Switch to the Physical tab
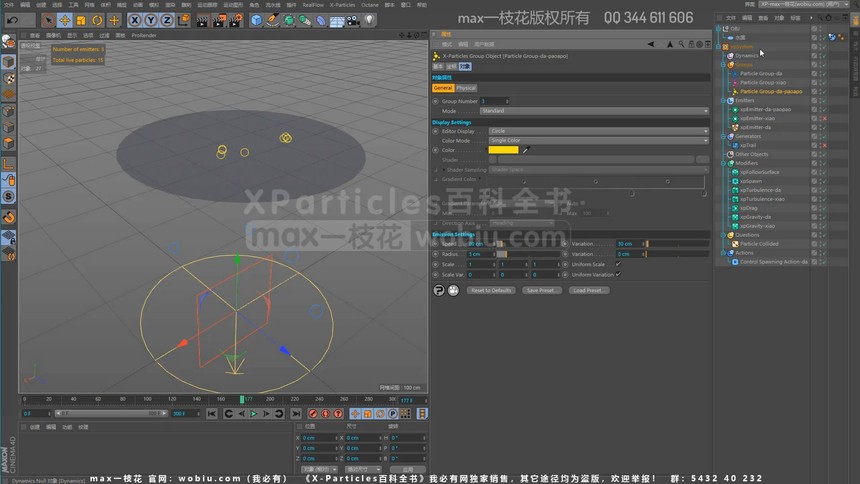This screenshot has height=484, width=860. tap(466, 88)
